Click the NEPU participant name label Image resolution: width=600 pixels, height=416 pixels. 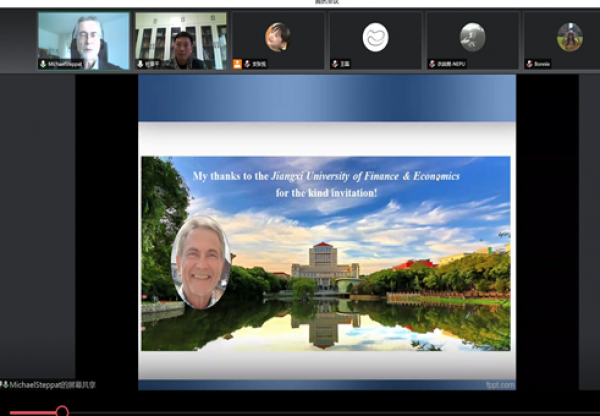[x=451, y=64]
